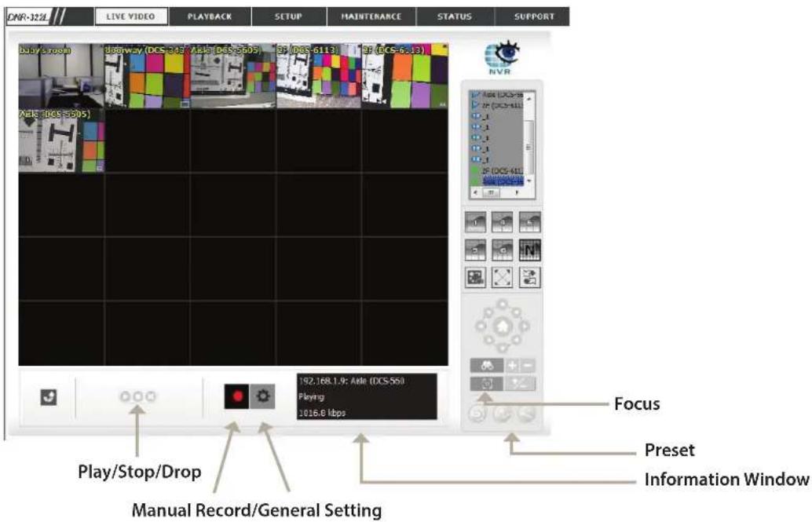Select the highlighted Aisle camera in the list
The height and width of the screenshot is (522, 812).
coord(503,182)
